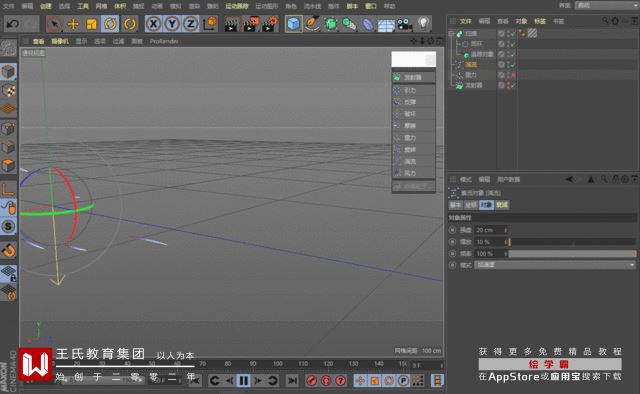The height and width of the screenshot is (394, 640).
Task: Switch to the Coordinates tab in attributes
Action: pos(471,205)
